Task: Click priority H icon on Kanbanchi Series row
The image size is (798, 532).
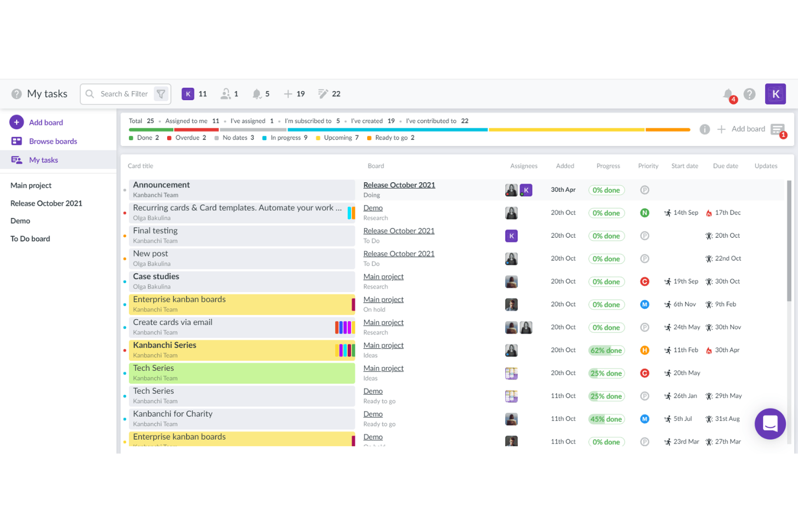Action: tap(644, 350)
